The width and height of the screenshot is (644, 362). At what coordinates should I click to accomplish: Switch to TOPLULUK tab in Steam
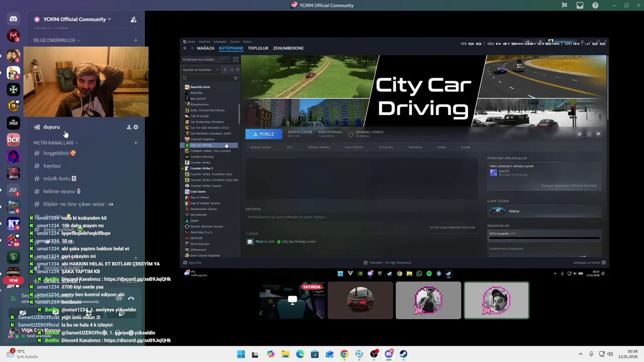258,48
